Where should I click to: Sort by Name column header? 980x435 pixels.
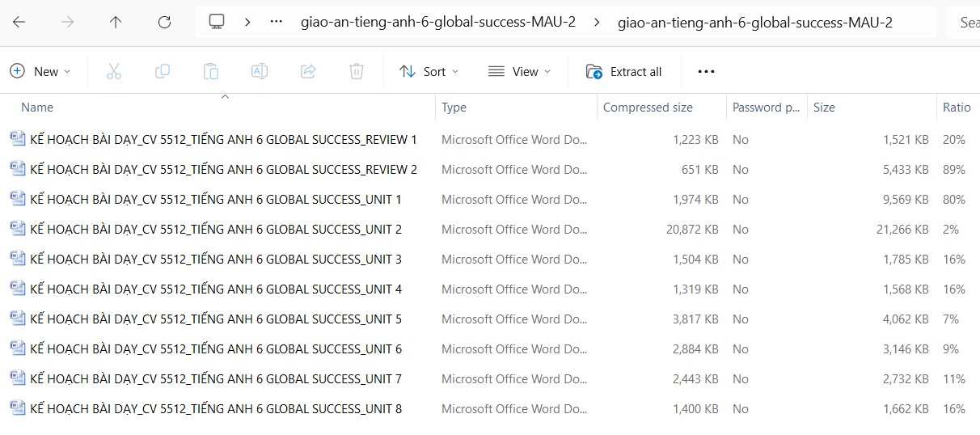pyautogui.click(x=37, y=107)
